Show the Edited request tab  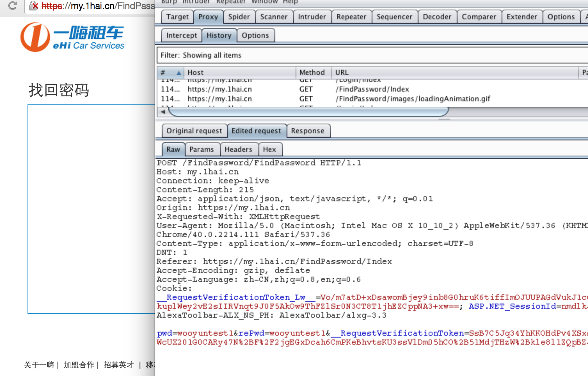256,131
